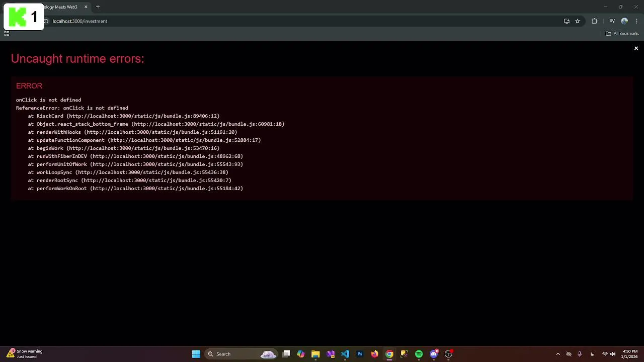Viewport: 644px width, 362px height.
Task: Click 'onClick is not defined' message line
Action: coord(48,100)
